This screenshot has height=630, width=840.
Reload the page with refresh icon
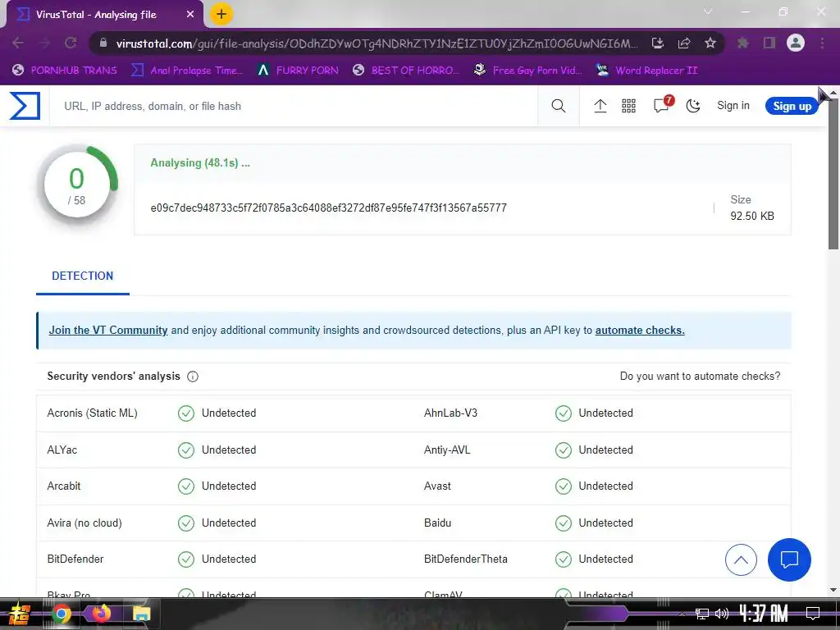[71, 43]
